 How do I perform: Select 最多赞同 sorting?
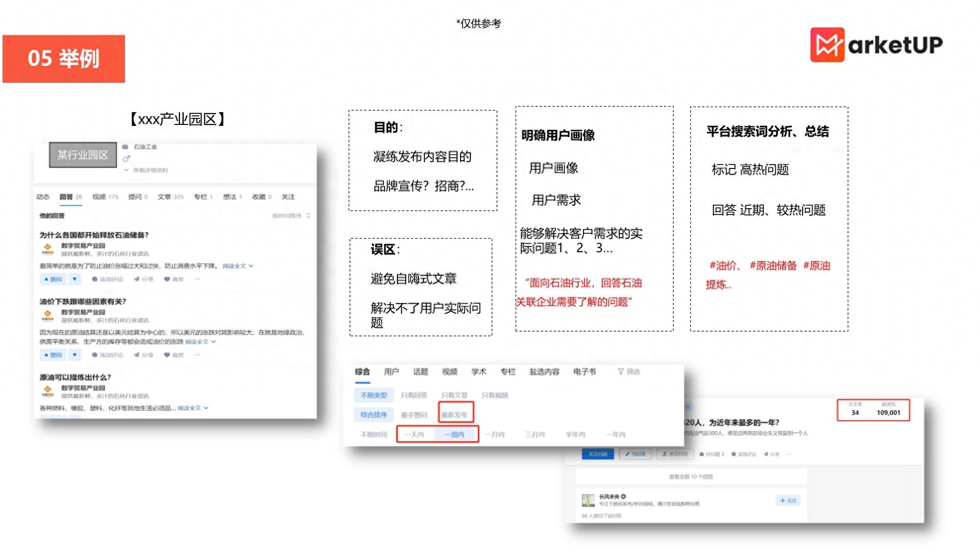[414, 415]
